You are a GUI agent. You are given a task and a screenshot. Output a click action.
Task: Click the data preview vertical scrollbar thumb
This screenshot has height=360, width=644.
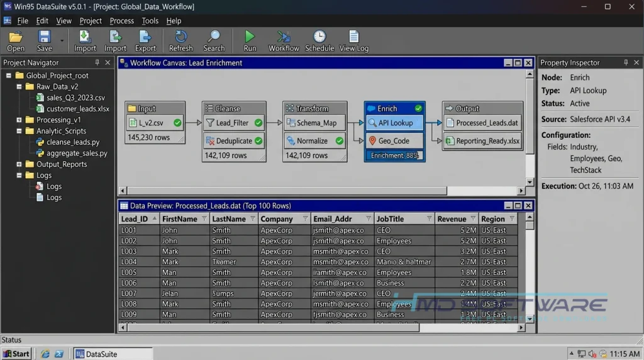tap(530, 225)
